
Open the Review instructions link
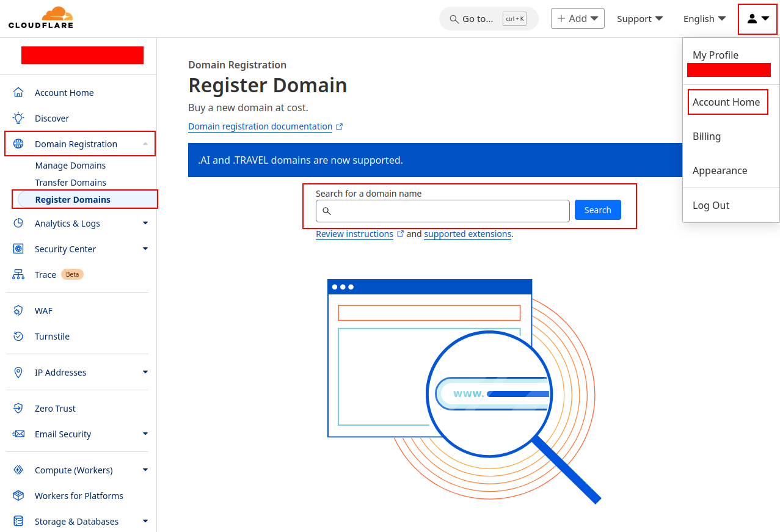pos(354,234)
